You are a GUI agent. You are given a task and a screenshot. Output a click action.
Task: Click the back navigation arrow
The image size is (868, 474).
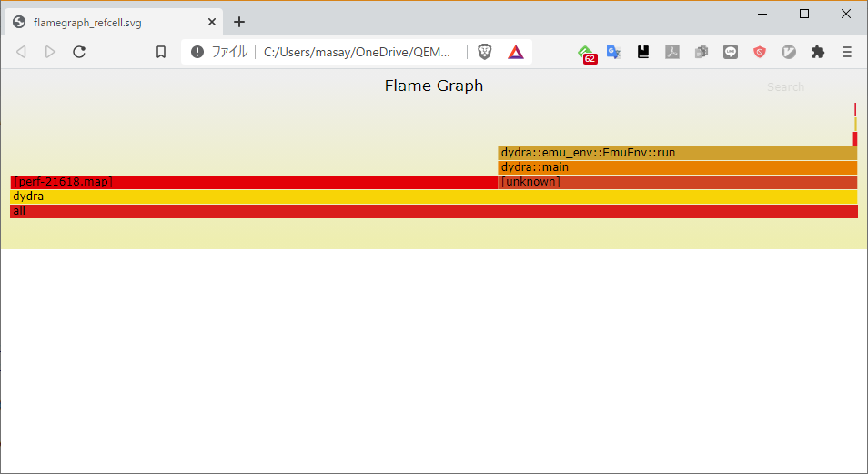click(21, 52)
